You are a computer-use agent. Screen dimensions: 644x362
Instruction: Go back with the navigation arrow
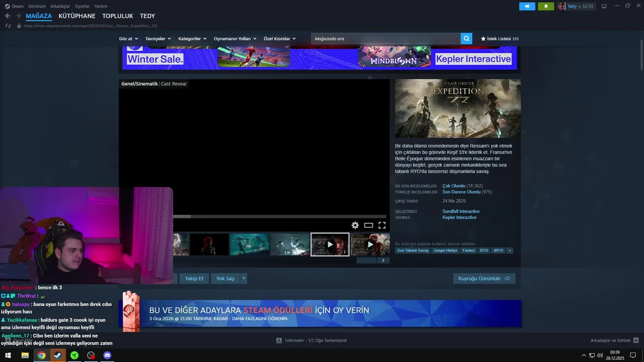point(8,16)
